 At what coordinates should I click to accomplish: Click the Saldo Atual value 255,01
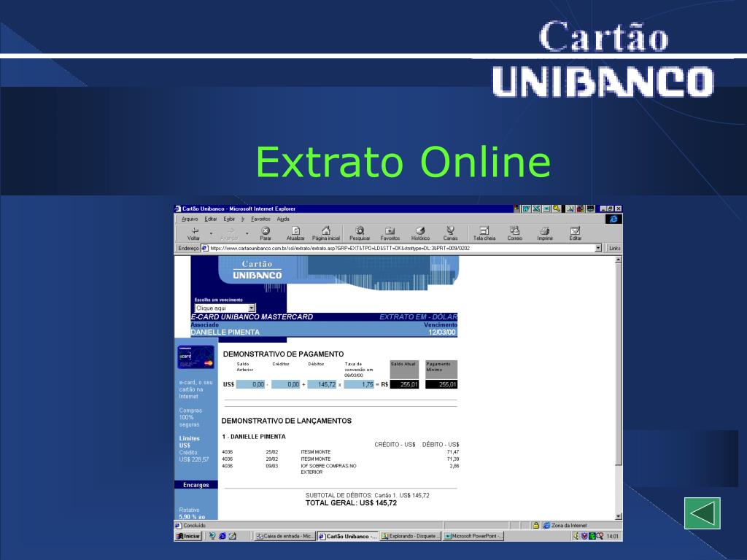point(404,384)
